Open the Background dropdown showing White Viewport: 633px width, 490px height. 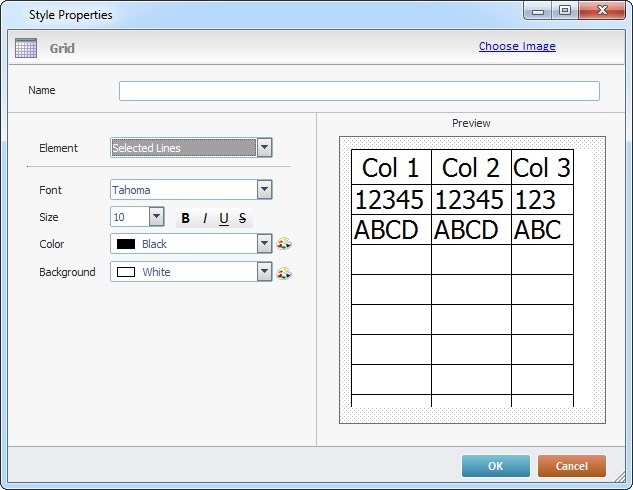(x=264, y=272)
